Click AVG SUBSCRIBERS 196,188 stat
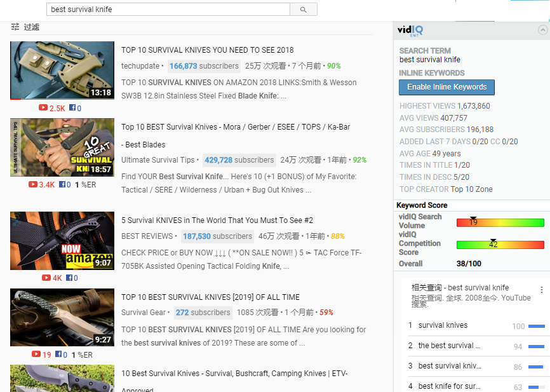The width and height of the screenshot is (550, 392). [446, 130]
